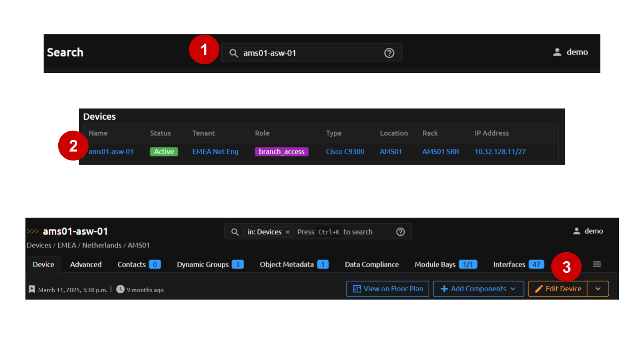Click the branch_access role badge
644x362 pixels.
pos(281,152)
